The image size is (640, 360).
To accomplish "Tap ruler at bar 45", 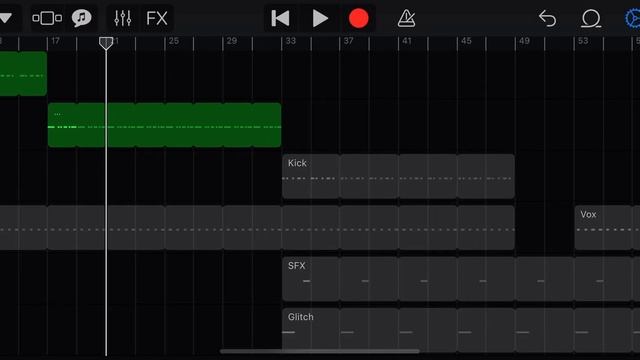I will (466, 41).
